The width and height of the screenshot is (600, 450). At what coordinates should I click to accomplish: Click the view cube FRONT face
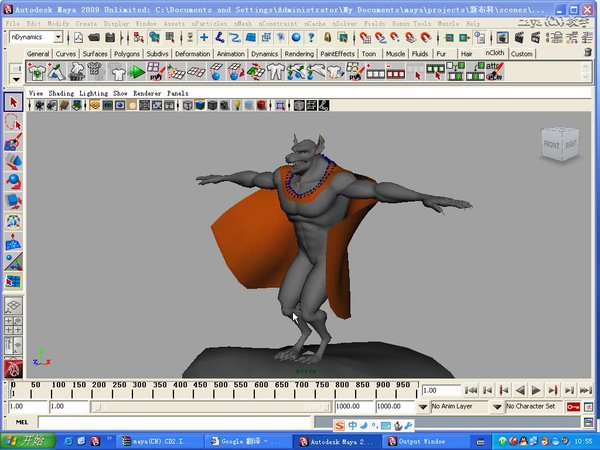[552, 145]
